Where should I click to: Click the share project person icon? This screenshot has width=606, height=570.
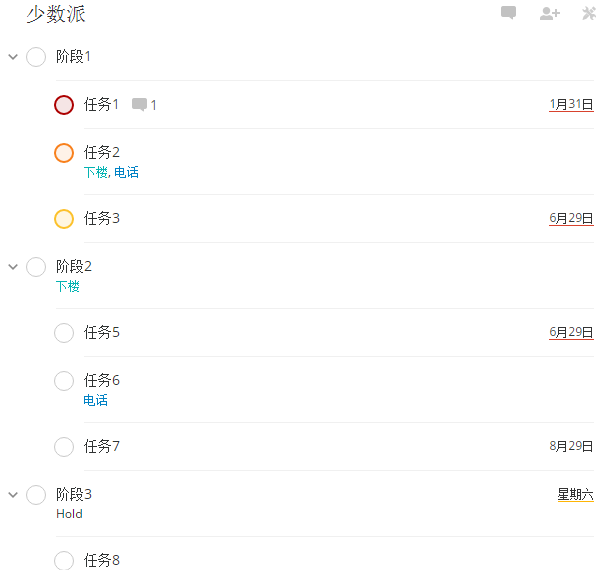pos(549,13)
